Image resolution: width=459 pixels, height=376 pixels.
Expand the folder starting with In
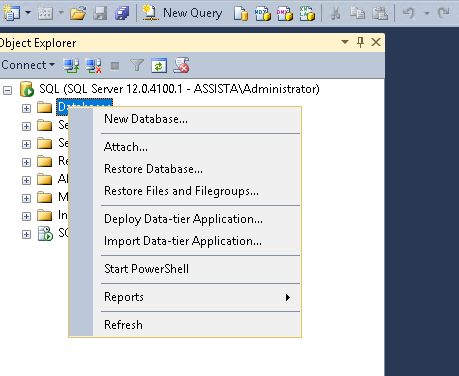click(26, 216)
